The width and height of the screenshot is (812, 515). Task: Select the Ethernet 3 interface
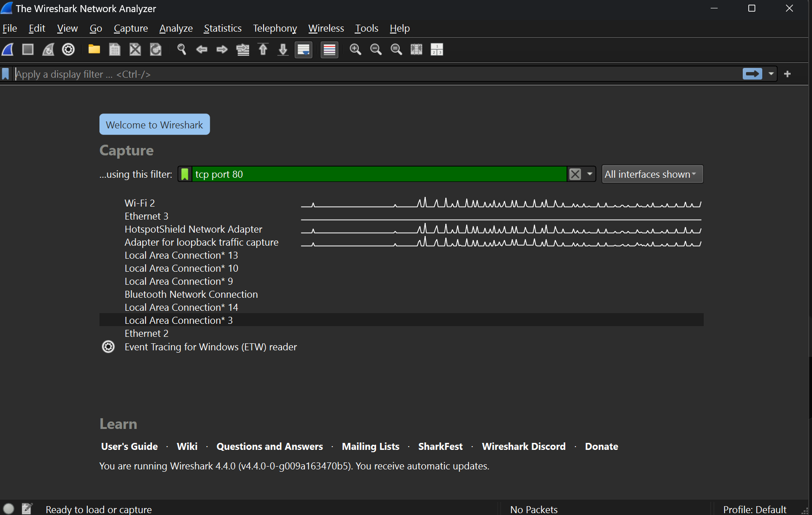click(x=402, y=216)
